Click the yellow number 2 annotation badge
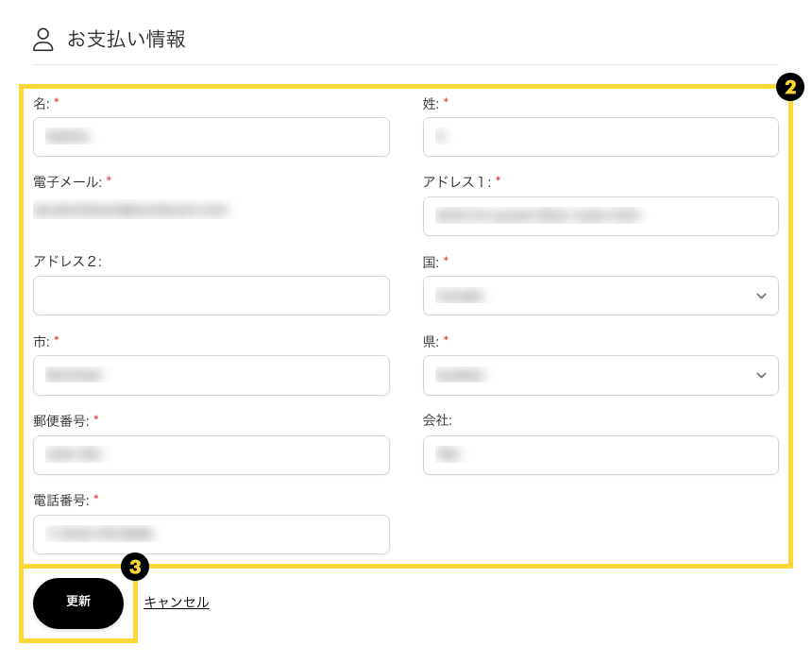 789,88
